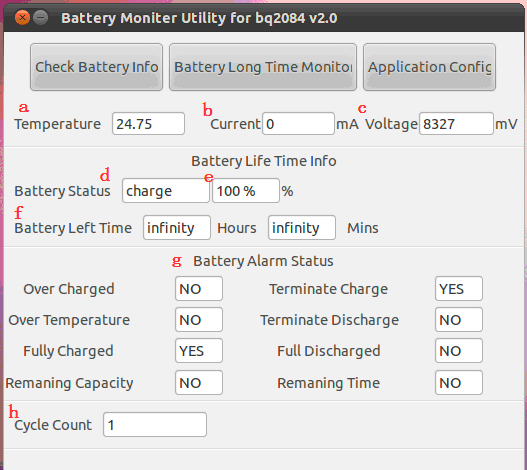Image resolution: width=527 pixels, height=470 pixels.
Task: Click the Voltage mV input field
Action: pyautogui.click(x=456, y=124)
